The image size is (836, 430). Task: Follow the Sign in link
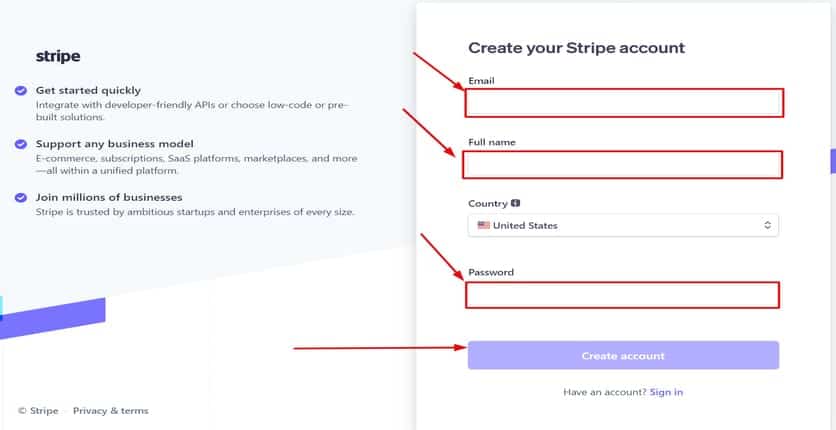(666, 392)
